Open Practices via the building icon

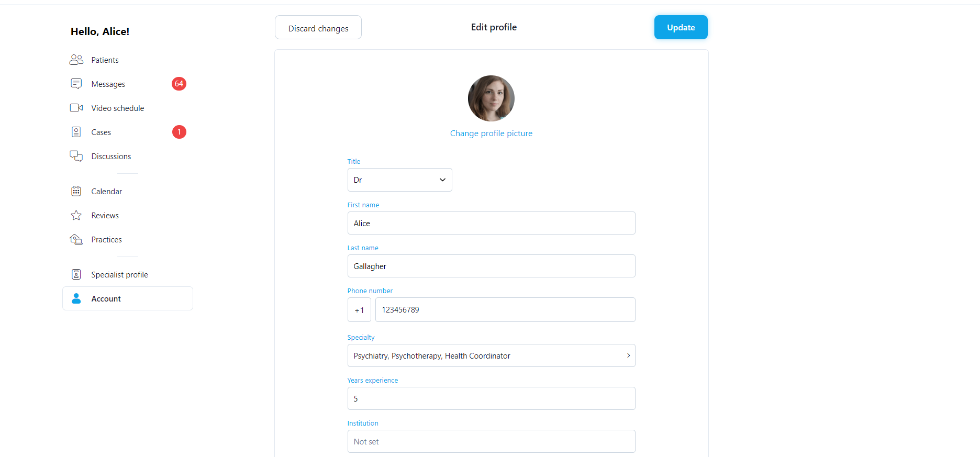[x=76, y=239]
